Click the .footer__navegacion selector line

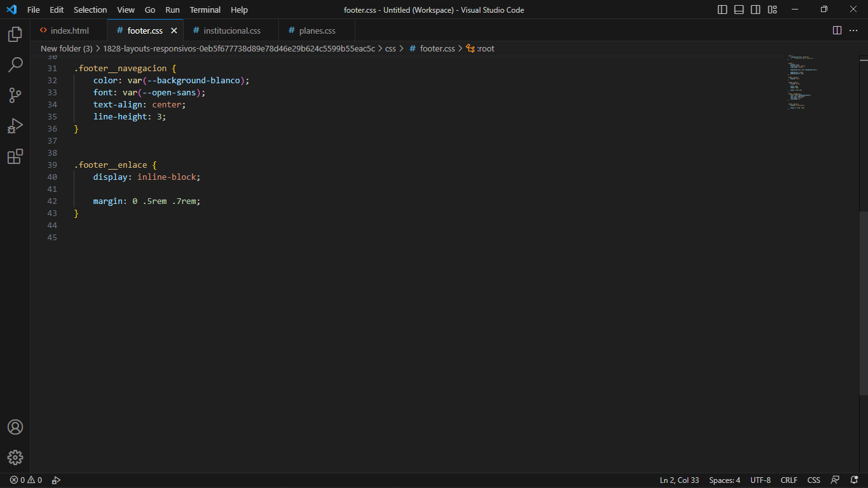125,68
